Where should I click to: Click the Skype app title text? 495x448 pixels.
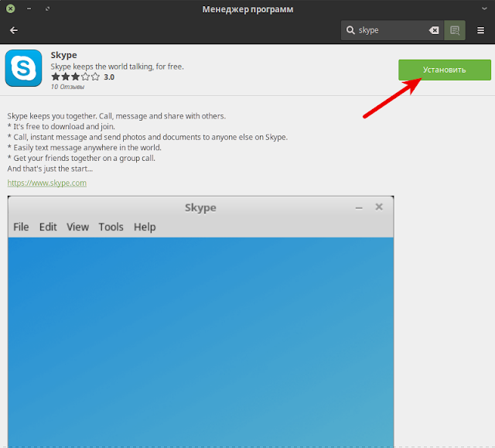click(x=63, y=55)
